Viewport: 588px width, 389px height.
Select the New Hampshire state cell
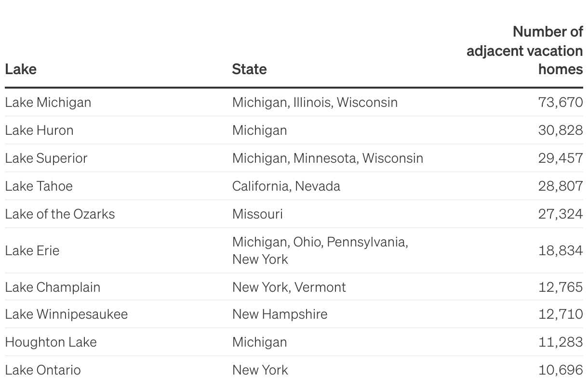click(280, 314)
